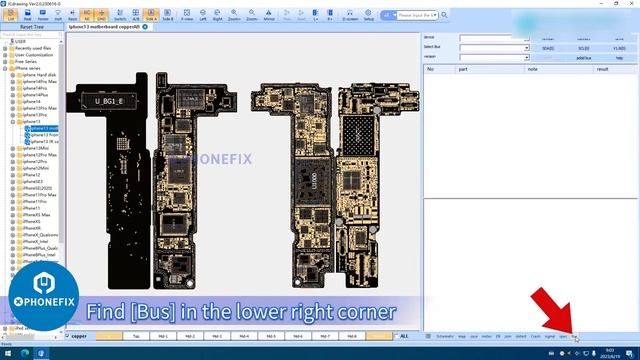Screen dimensions: 640x360
Task: Select the A/B view icon
Action: tap(136, 15)
